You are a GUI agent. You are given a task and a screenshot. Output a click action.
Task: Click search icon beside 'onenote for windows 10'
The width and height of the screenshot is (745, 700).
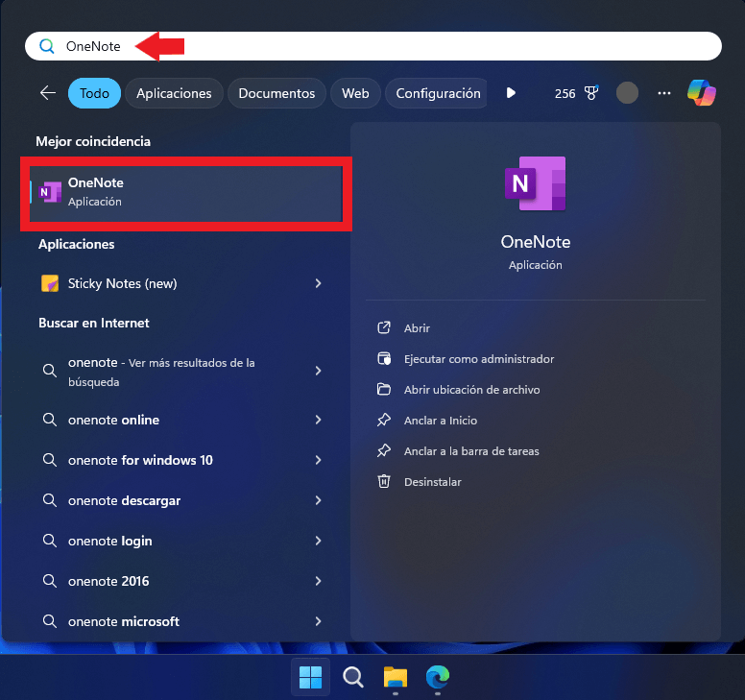(50, 460)
